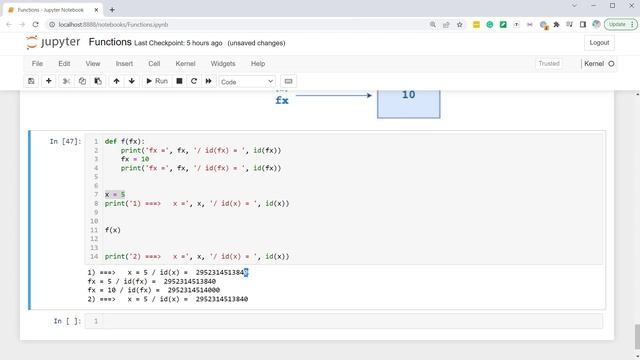Screen dimensions: 640x360
Task: Move selected cell down arrow
Action: pyautogui.click(x=131, y=81)
